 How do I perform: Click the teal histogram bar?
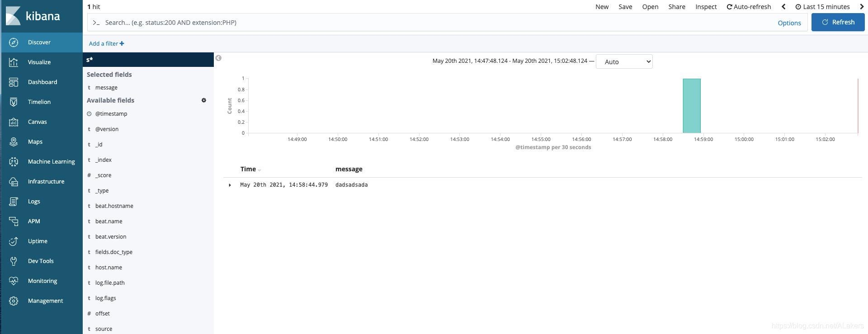[x=692, y=106]
